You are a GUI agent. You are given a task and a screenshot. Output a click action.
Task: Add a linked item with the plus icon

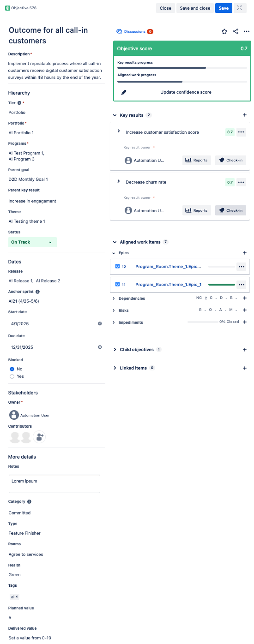pos(245,368)
